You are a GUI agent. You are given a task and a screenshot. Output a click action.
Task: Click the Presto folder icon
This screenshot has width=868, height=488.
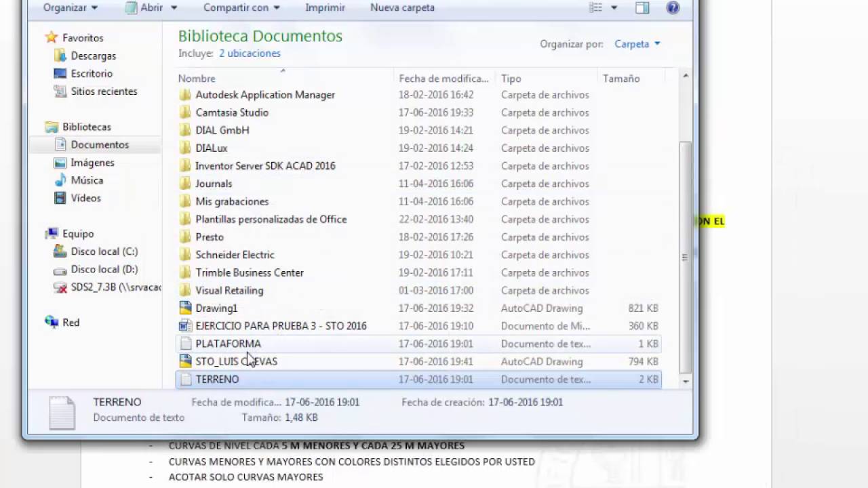pyautogui.click(x=185, y=237)
